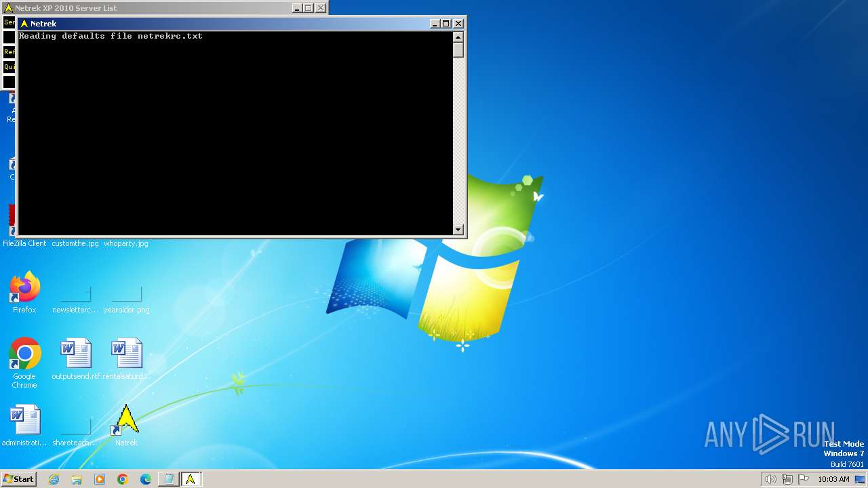Click scroll-down arrow in Netrek console
868x488 pixels.
pos(458,230)
